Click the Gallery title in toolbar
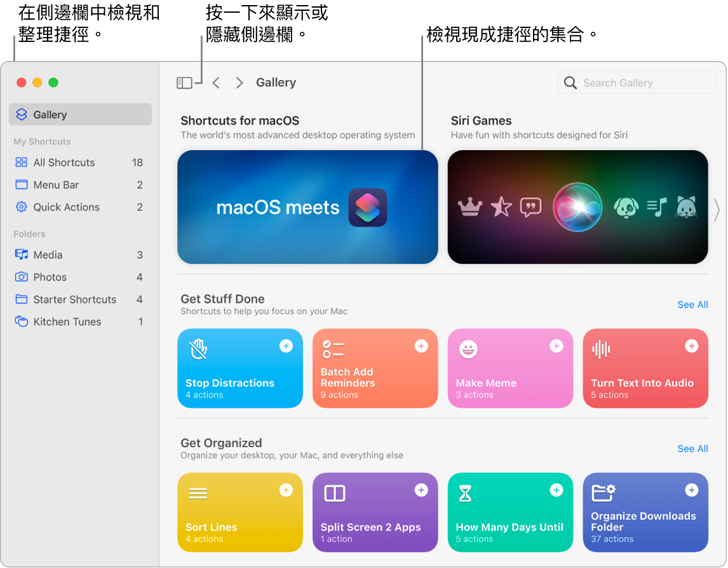This screenshot has height=568, width=728. tap(276, 82)
